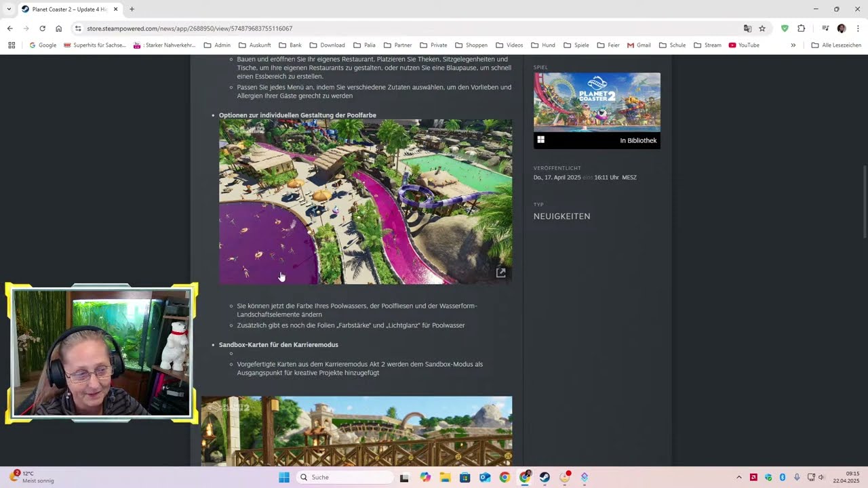Click the NEUIGKEITEN type label
This screenshot has height=488, width=868.
coord(562,216)
